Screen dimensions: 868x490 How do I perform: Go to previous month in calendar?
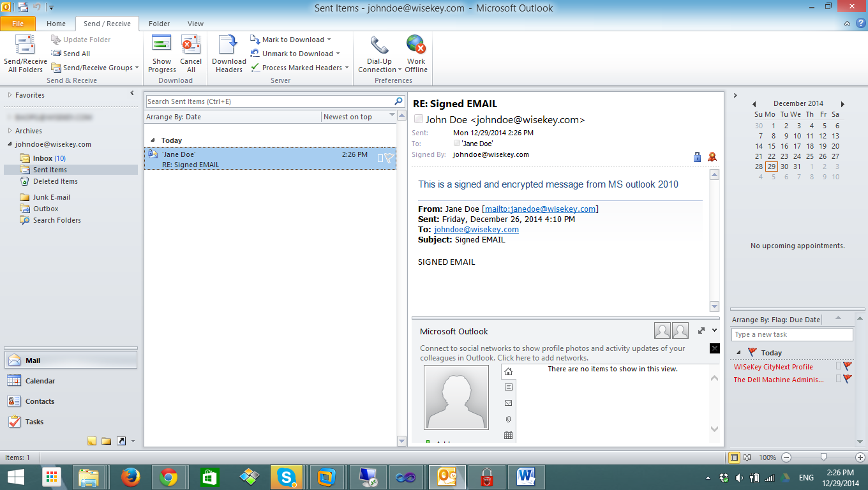click(x=754, y=104)
